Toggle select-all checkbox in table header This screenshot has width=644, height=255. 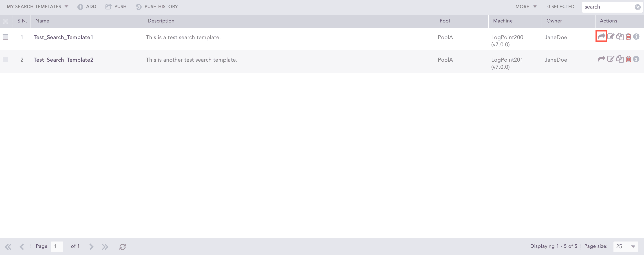tap(5, 21)
